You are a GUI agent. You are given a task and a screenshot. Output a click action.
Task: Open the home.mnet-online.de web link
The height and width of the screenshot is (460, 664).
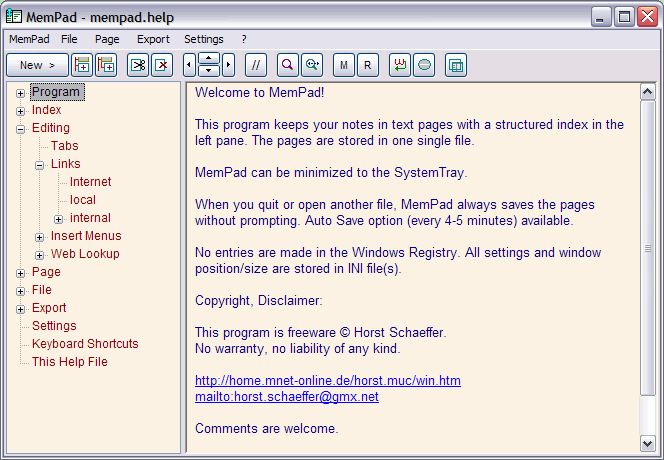coord(328,380)
